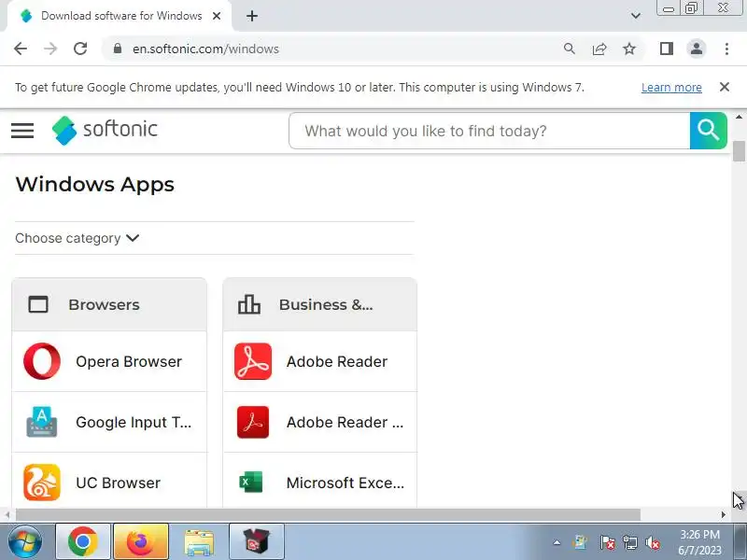Open Chrome three-dot menu

[726, 49]
